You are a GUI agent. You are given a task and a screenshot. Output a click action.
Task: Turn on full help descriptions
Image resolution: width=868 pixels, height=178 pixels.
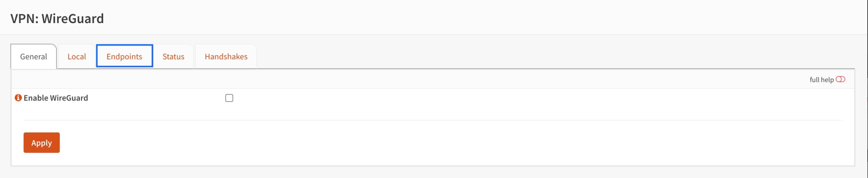pyautogui.click(x=840, y=79)
